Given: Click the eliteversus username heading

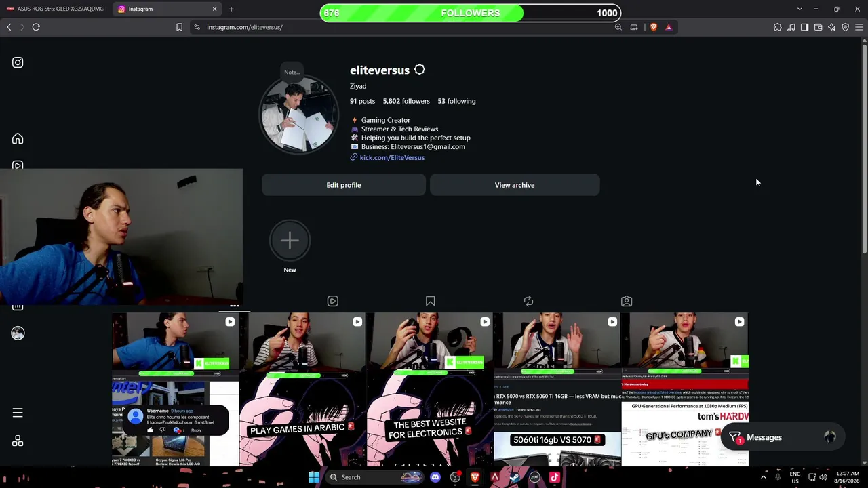Looking at the screenshot, I should click(380, 70).
